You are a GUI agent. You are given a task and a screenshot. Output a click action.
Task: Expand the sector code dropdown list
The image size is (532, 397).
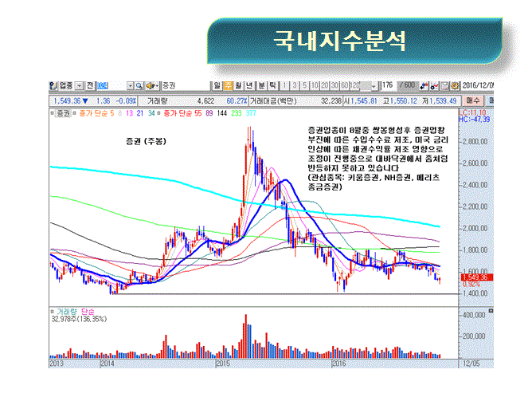tap(131, 86)
